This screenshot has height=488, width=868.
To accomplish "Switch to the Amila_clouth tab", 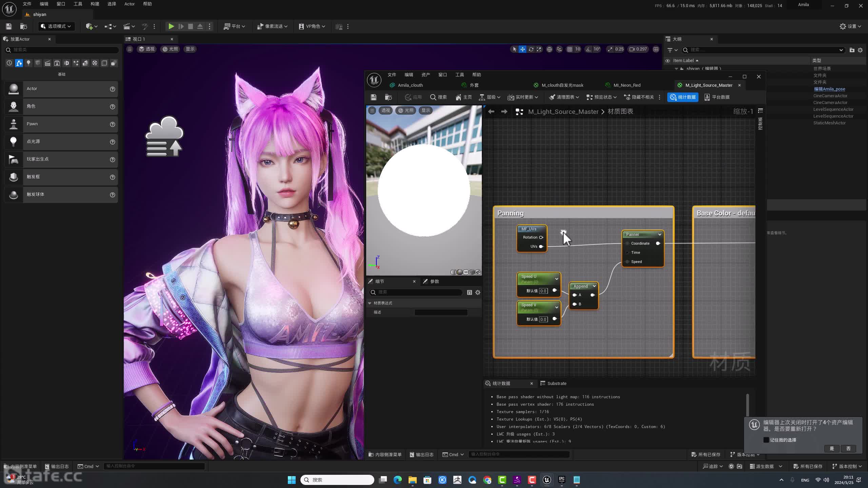I will (410, 85).
